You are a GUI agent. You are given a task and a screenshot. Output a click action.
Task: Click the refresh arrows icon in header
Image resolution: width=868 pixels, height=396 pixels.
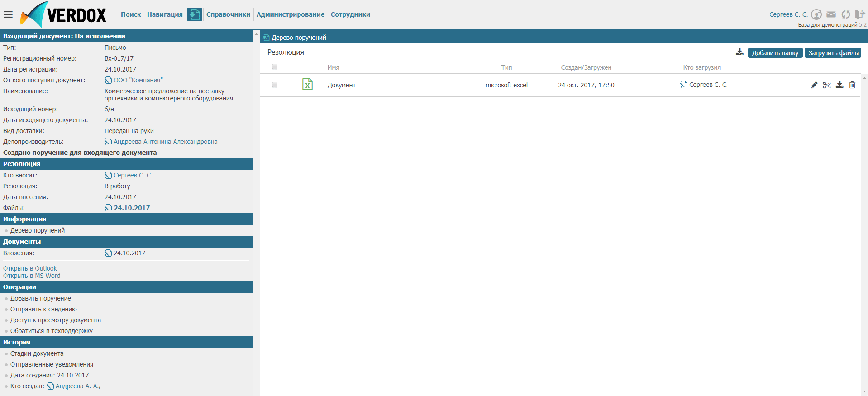846,14
